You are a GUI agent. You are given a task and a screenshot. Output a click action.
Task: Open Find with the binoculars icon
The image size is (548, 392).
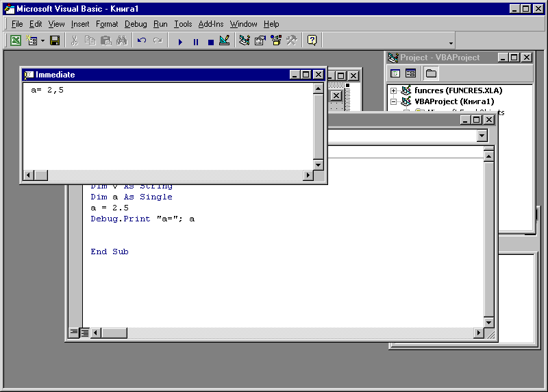pos(122,40)
